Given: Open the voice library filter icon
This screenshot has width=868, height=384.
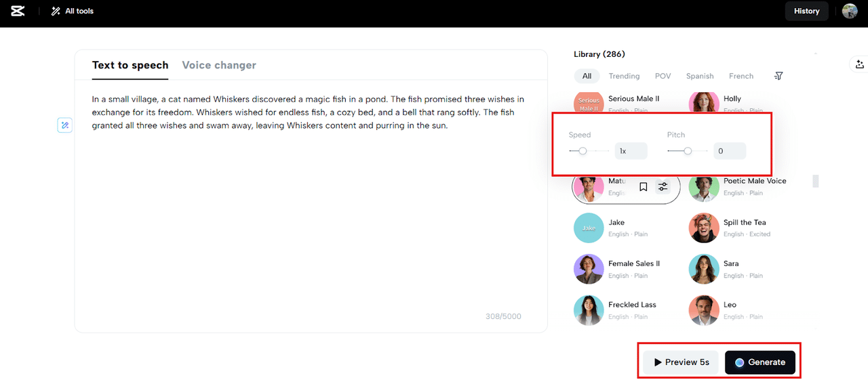Looking at the screenshot, I should [778, 76].
